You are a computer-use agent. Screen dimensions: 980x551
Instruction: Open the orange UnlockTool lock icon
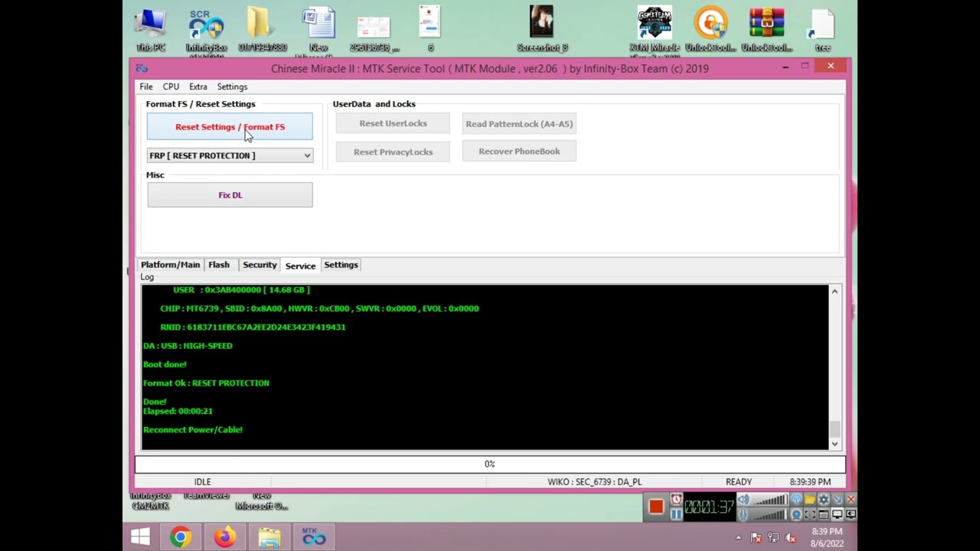point(710,29)
